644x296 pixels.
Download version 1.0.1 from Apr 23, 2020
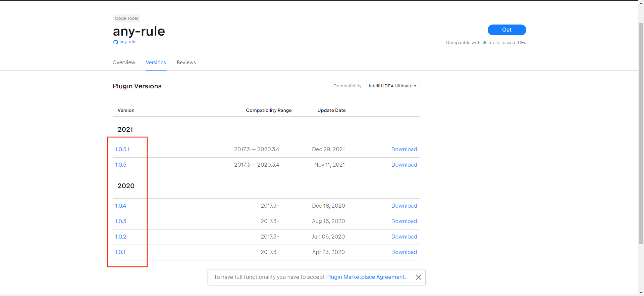[404, 252]
